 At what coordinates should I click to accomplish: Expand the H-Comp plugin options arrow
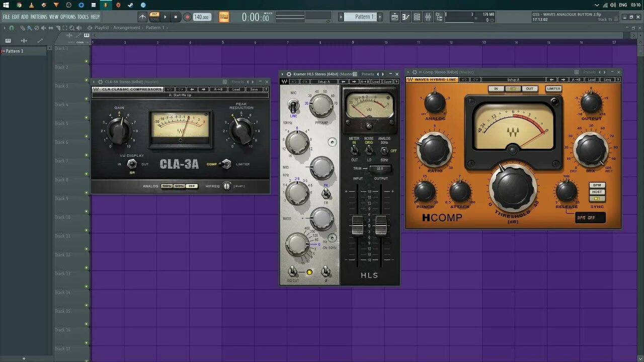tap(408, 72)
